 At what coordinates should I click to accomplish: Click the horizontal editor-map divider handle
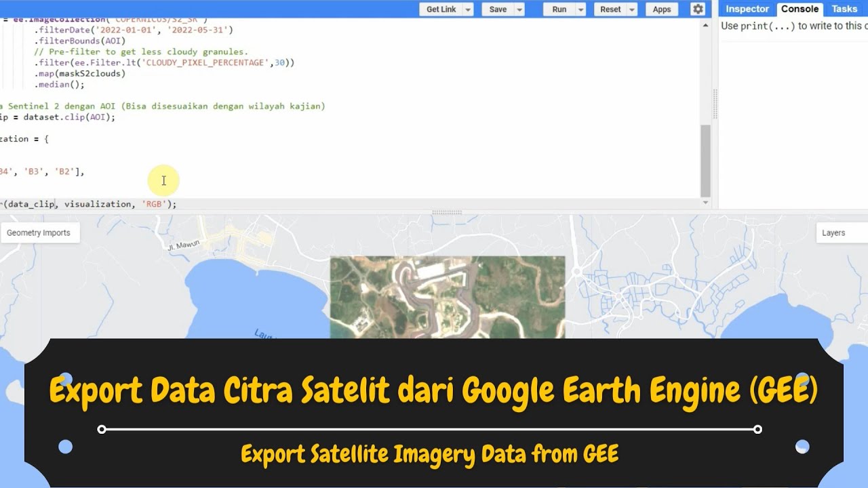pyautogui.click(x=447, y=211)
